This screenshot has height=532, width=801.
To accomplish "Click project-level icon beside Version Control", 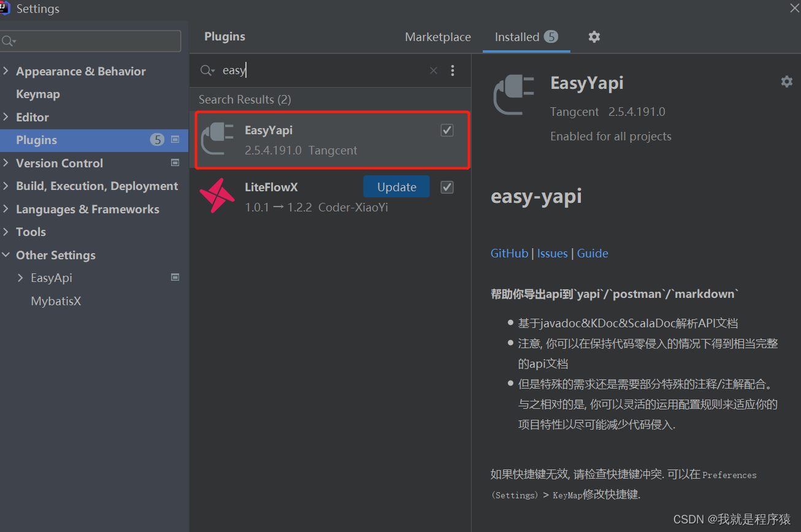I will [175, 163].
